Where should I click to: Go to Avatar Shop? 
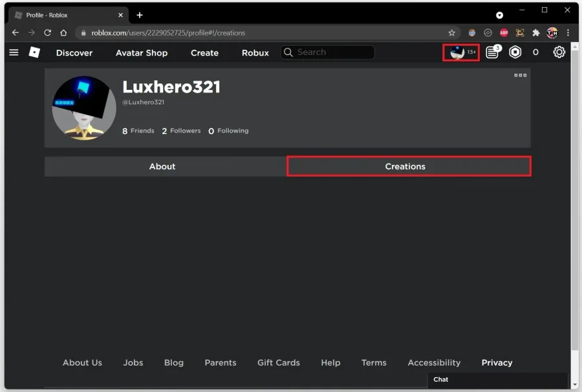click(x=142, y=52)
